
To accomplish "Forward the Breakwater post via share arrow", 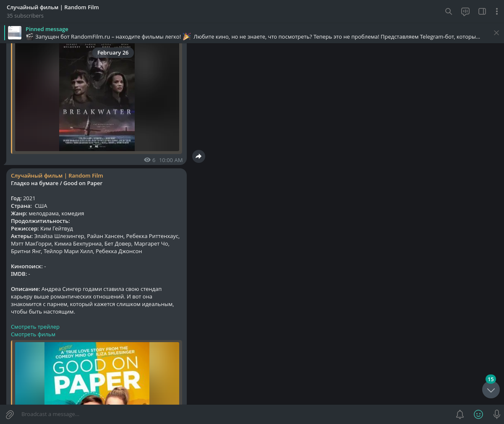I will pyautogui.click(x=198, y=156).
